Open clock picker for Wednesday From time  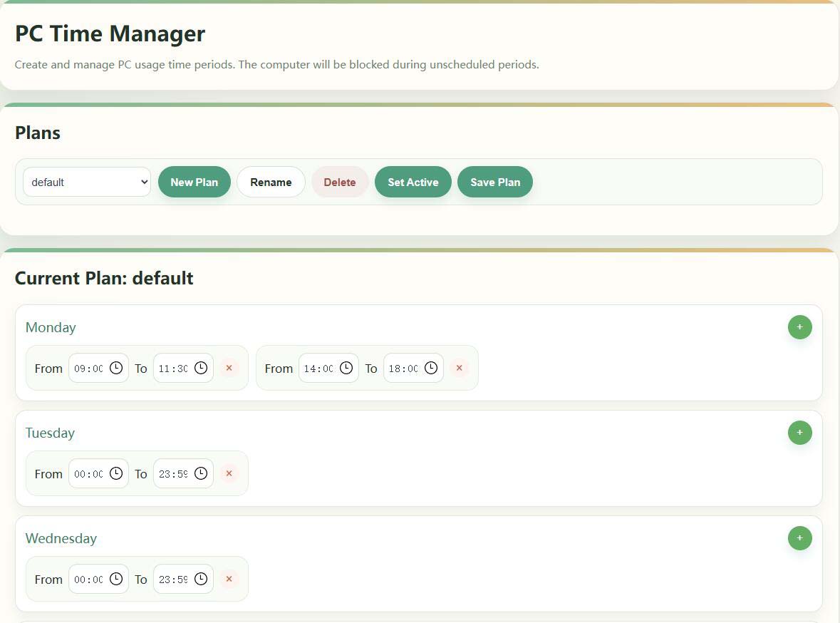(116, 579)
